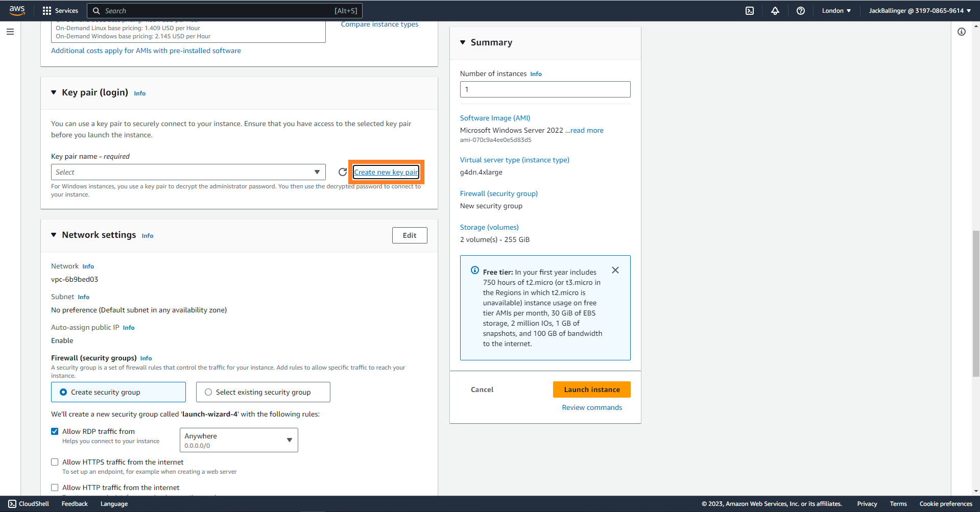Collapse the Network settings section
This screenshot has height=512, width=980.
click(54, 235)
